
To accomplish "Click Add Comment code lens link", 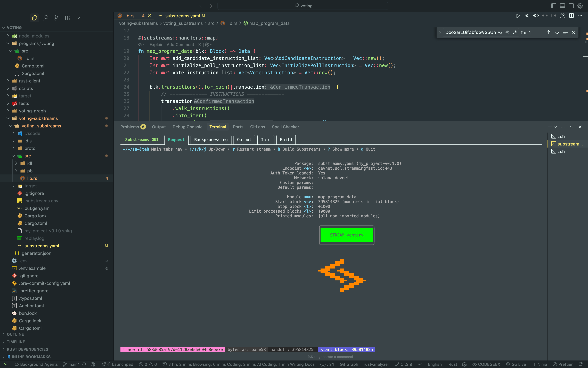I will pos(180,44).
